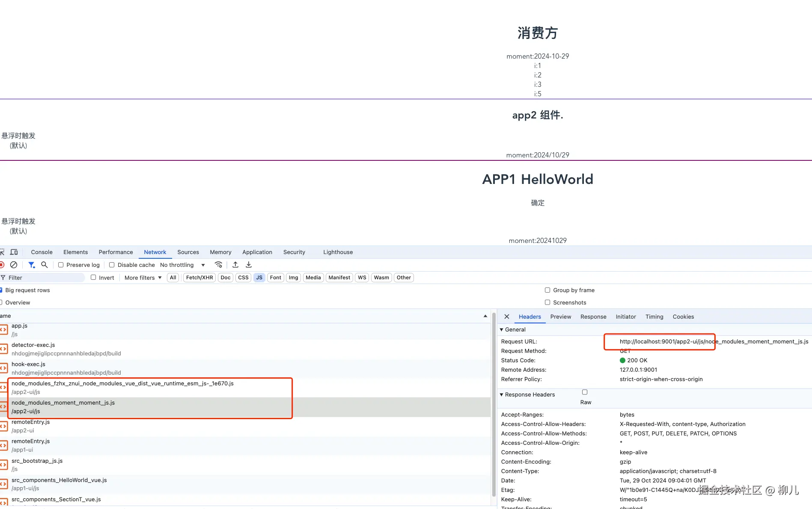Image resolution: width=812 pixels, height=509 pixels.
Task: Show the Preview tab of request
Action: [561, 317]
